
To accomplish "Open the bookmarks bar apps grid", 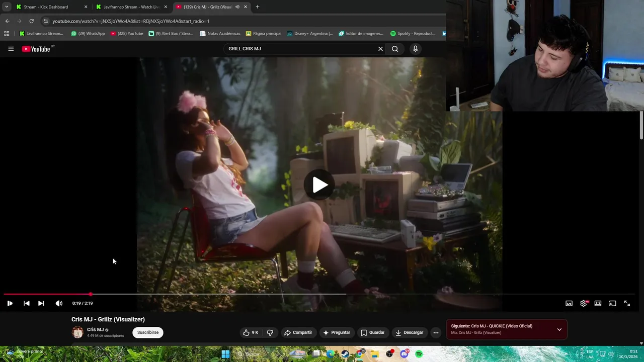I will click(7, 34).
